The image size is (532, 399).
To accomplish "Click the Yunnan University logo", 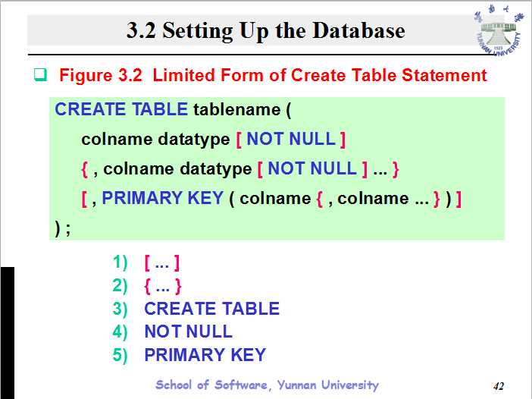I will [496, 33].
